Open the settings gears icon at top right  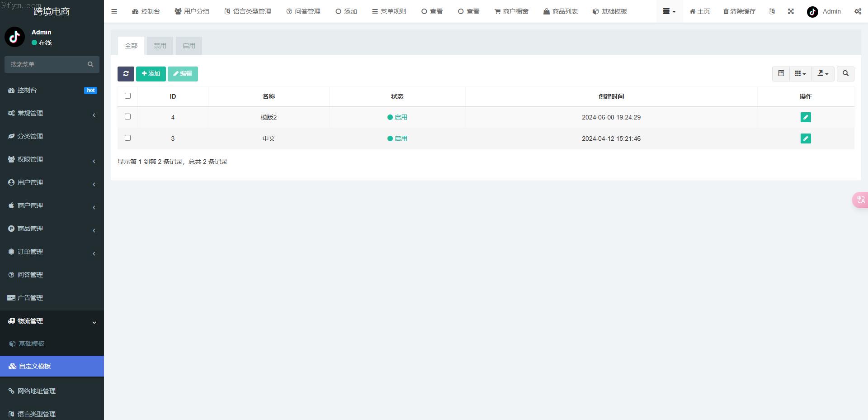[858, 11]
